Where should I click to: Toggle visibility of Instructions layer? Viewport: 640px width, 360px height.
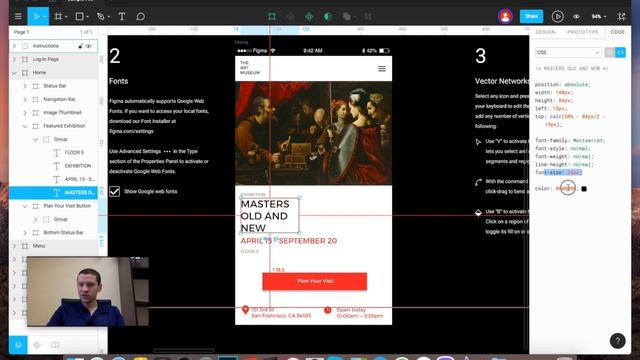click(89, 46)
